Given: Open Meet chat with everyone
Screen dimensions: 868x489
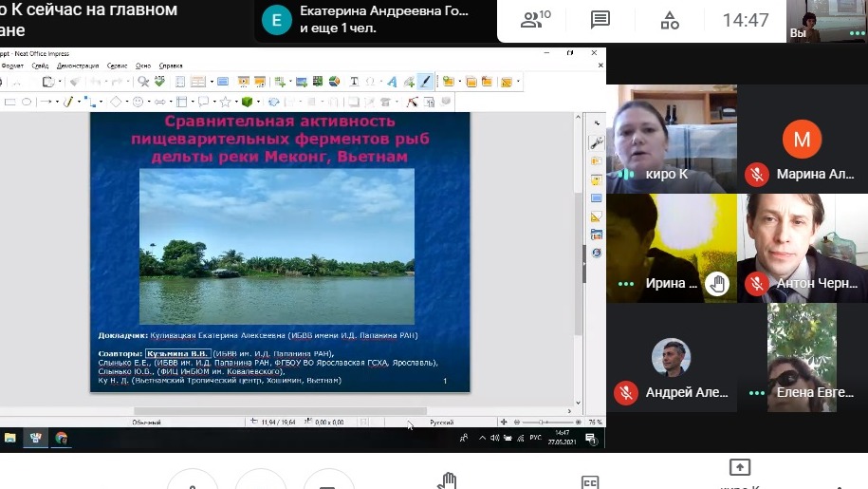Looking at the screenshot, I should [x=600, y=20].
